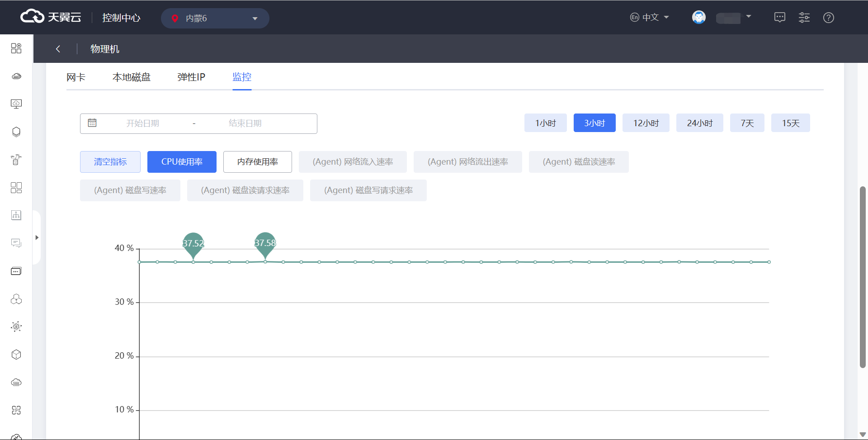This screenshot has height=440, width=868.
Task: Switch to the 本地磁盘 tab
Action: pyautogui.click(x=131, y=77)
